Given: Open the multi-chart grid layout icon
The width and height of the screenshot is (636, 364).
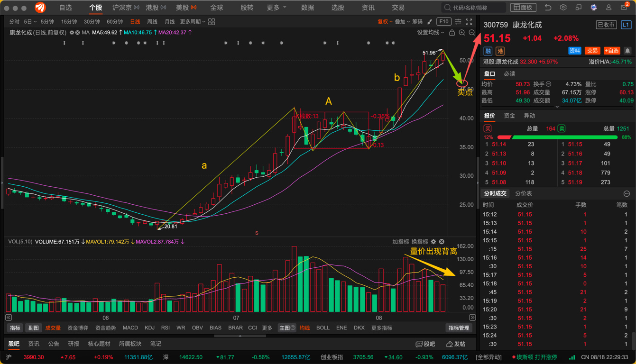Looking at the screenshot, I should pos(212,22).
